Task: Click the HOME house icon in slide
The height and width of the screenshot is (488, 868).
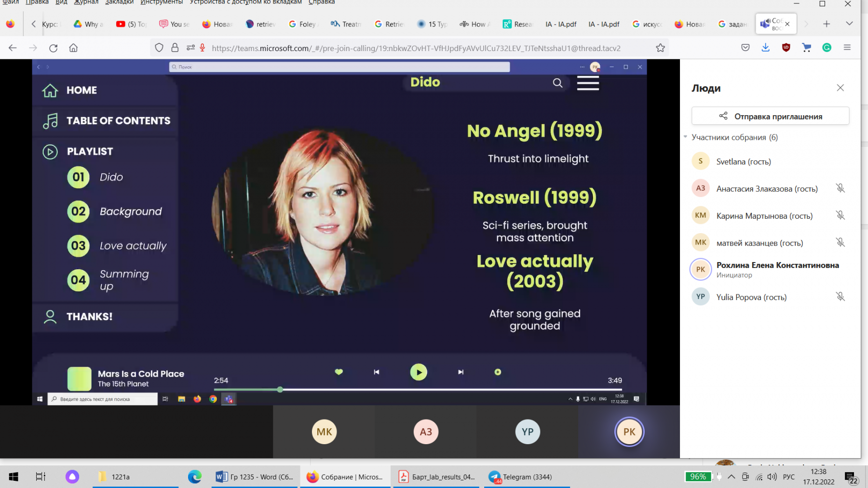Action: tap(50, 90)
